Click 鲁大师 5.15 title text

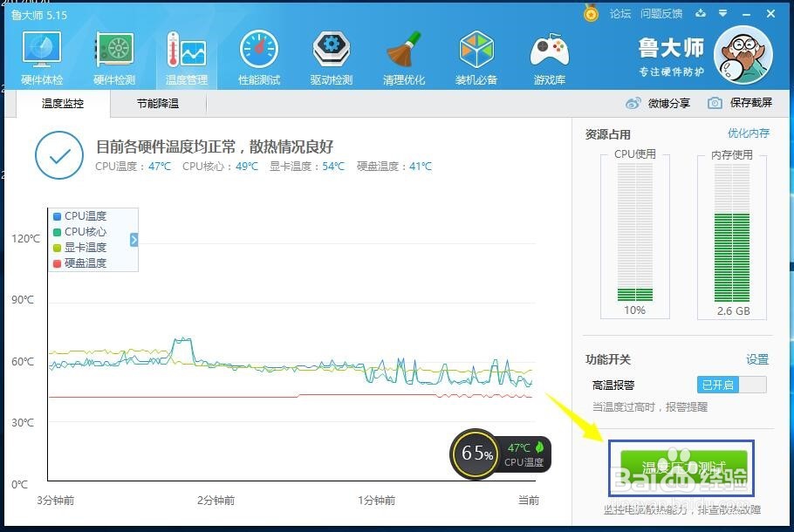click(x=39, y=15)
